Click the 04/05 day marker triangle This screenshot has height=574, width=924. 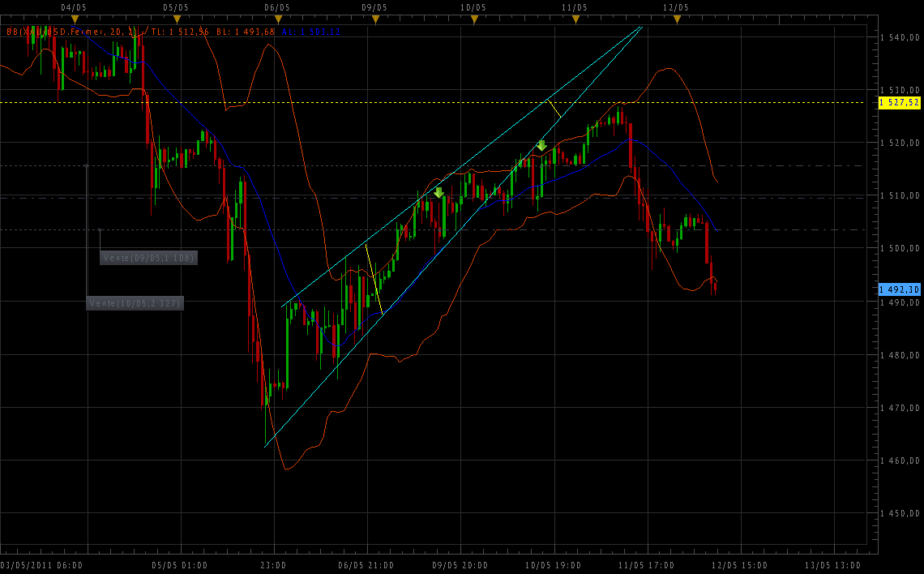point(75,19)
